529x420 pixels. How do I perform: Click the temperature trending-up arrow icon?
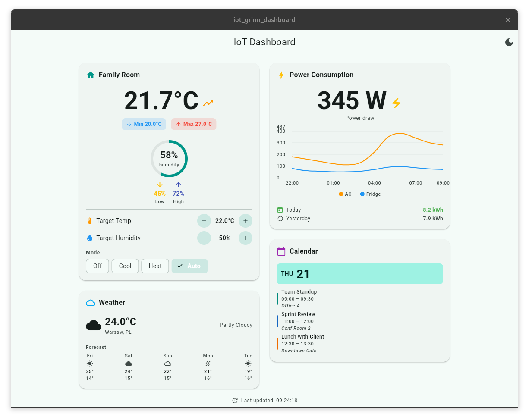coord(208,103)
